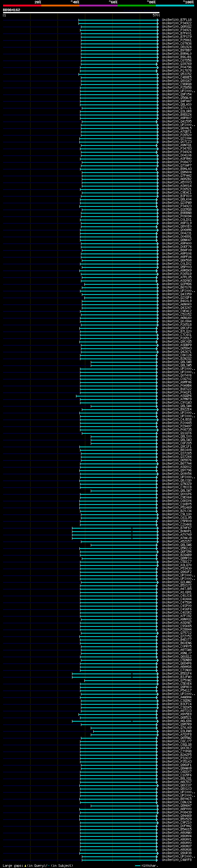Screen dimensions: 197x868
Task: Click hit label UniRef100_P17878
Action: (177, 71)
